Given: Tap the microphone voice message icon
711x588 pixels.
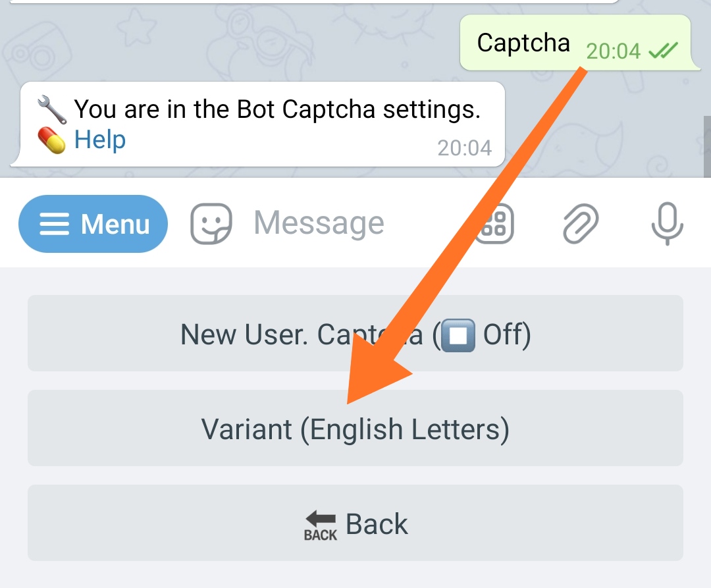Looking at the screenshot, I should click(668, 224).
